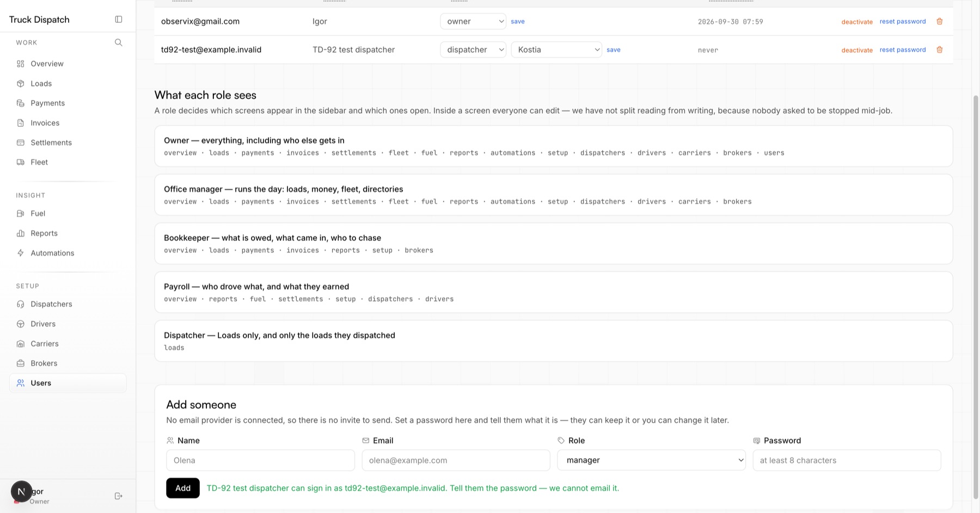Focus the Name field with Olena placeholder
The width and height of the screenshot is (980, 513).
click(x=260, y=460)
